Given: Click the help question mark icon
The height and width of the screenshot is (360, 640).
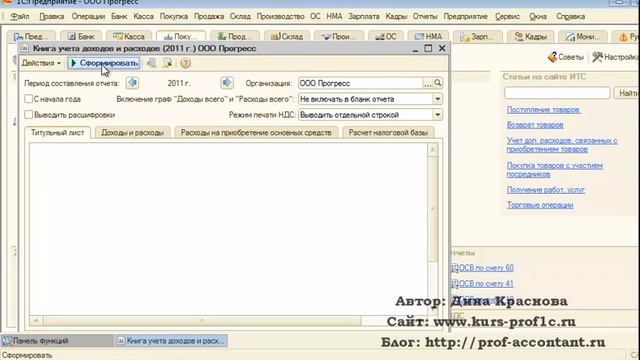Looking at the screenshot, I should click(x=185, y=63).
